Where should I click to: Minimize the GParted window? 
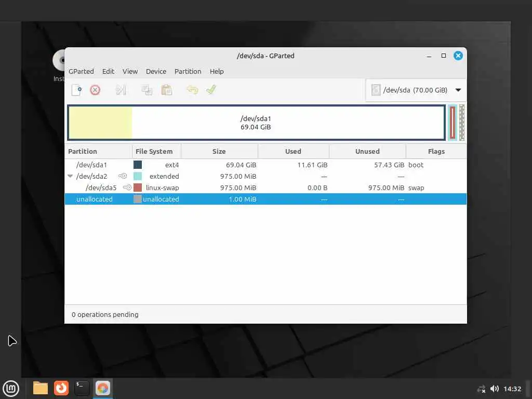tap(429, 56)
